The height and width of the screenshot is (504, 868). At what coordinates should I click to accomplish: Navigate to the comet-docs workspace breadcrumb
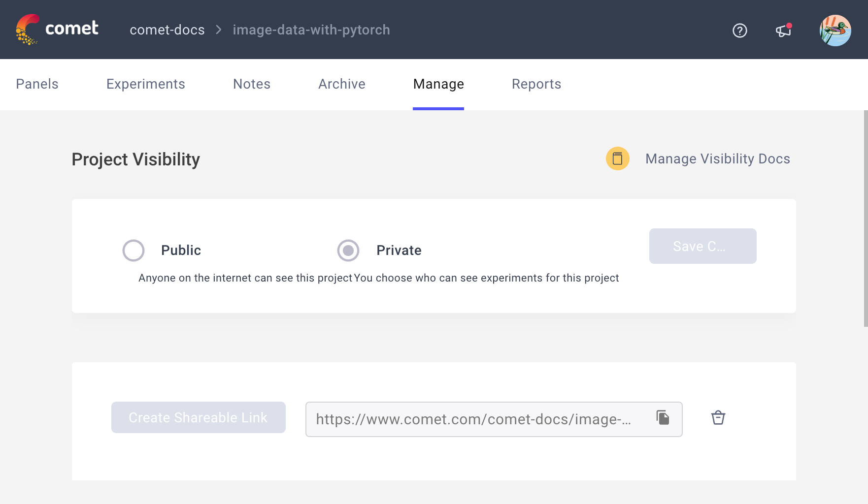[x=167, y=30]
